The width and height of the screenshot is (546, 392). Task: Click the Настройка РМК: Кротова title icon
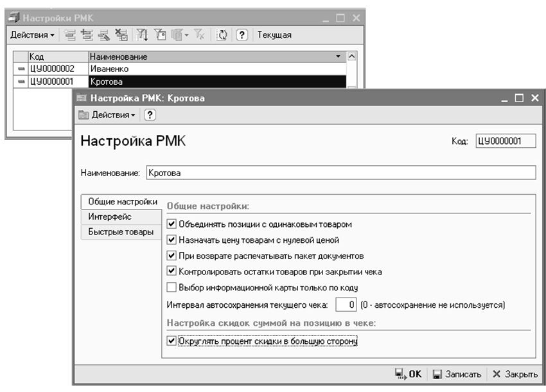(82, 98)
